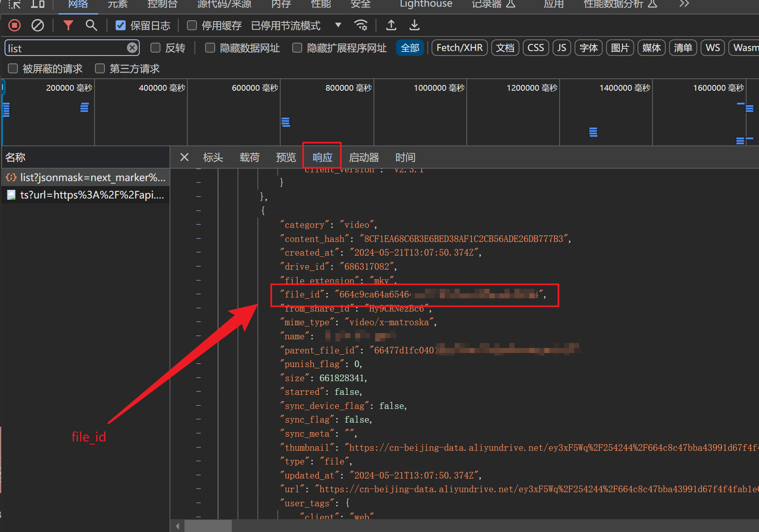Screen dimensions: 759x532
Task: Open 应用 panel tab
Action: [553, 4]
